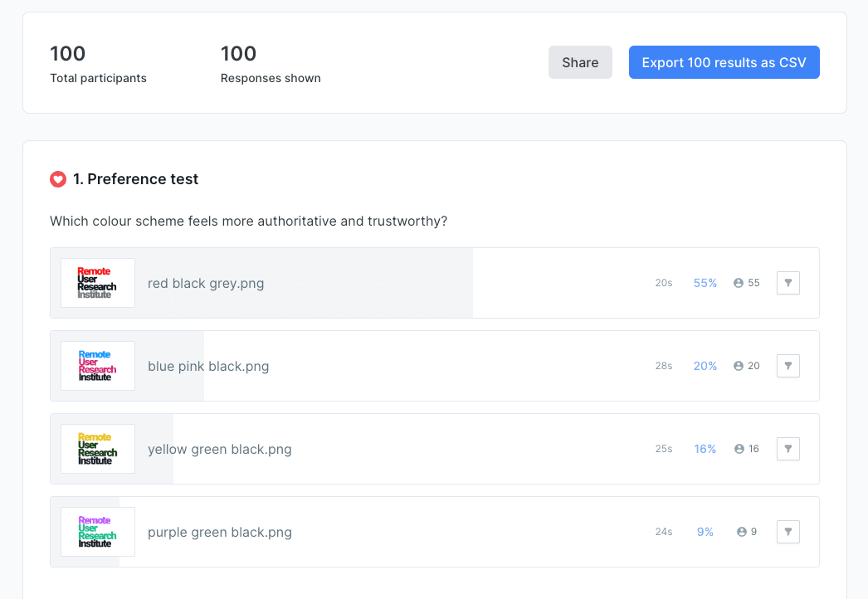
Task: Open the filter for red black grey.png
Action: coord(788,282)
